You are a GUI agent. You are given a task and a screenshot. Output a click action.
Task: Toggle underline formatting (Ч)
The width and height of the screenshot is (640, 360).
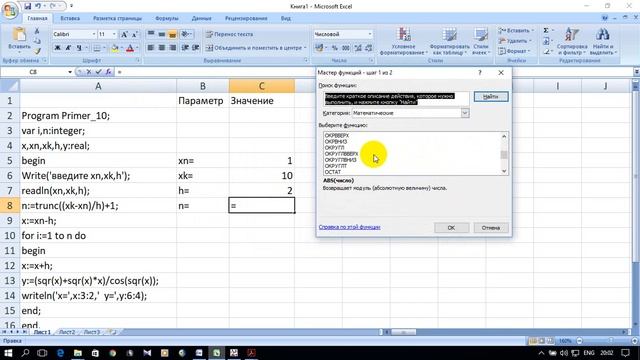click(79, 48)
